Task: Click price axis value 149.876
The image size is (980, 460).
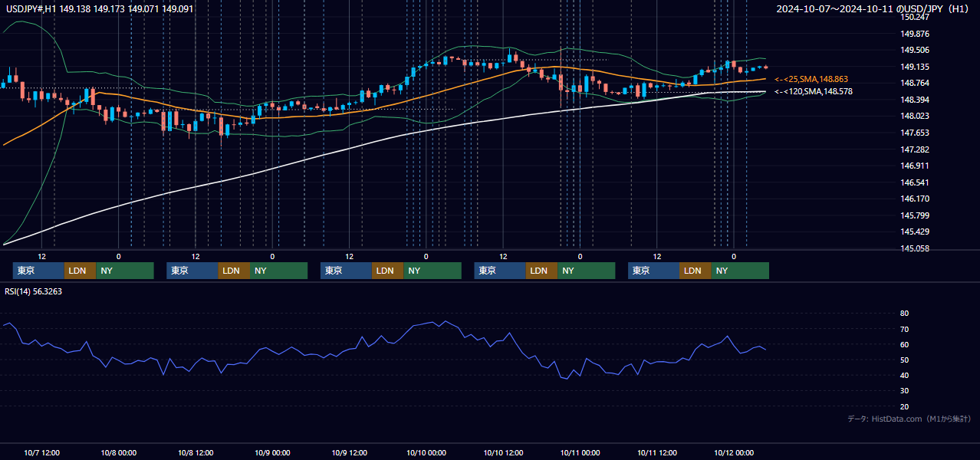Action: [x=914, y=34]
